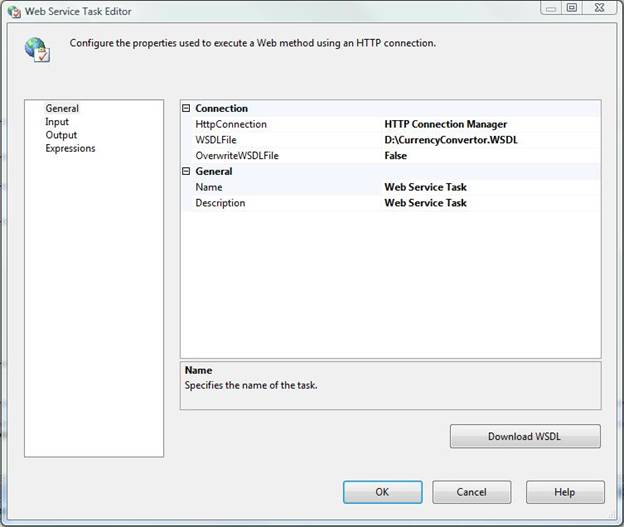624x527 pixels.
Task: Click the 'Specifies the name of the task.' help text
Action: click(251, 385)
